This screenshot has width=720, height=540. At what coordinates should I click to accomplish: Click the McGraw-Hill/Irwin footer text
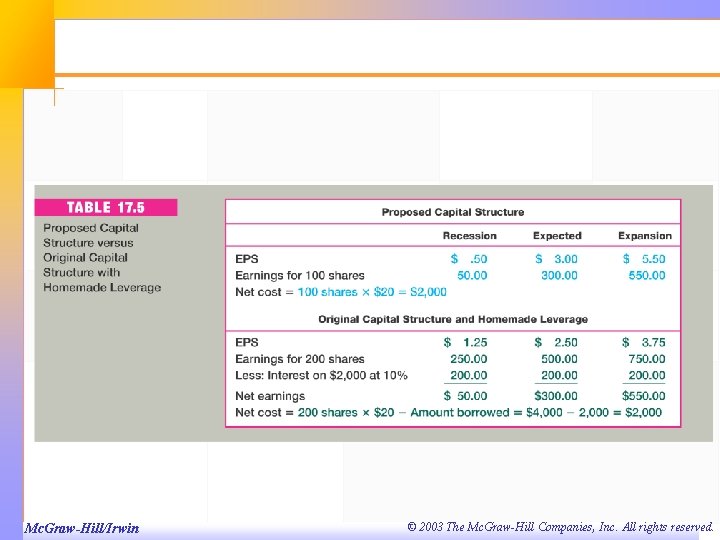(x=82, y=528)
